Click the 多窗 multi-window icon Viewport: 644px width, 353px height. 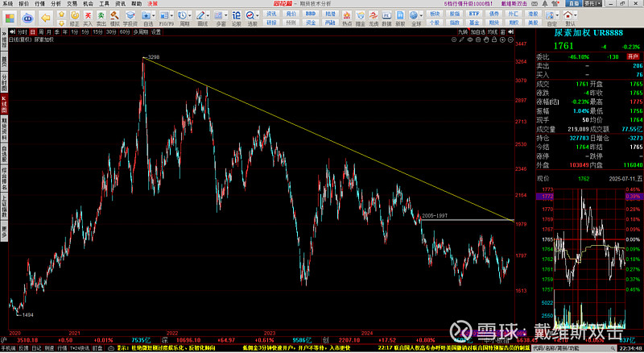218,15
